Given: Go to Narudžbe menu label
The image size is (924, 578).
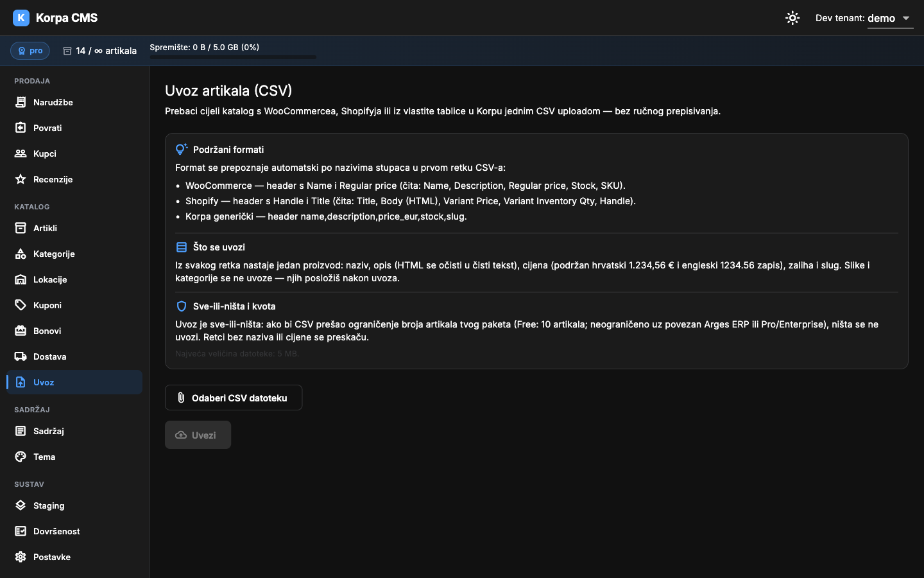Looking at the screenshot, I should pyautogui.click(x=53, y=102).
